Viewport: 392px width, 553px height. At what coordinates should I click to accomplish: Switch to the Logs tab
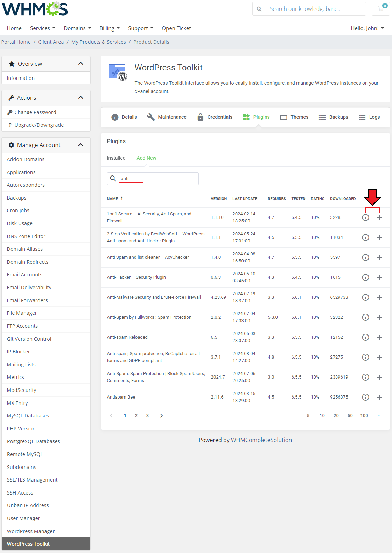[369, 117]
